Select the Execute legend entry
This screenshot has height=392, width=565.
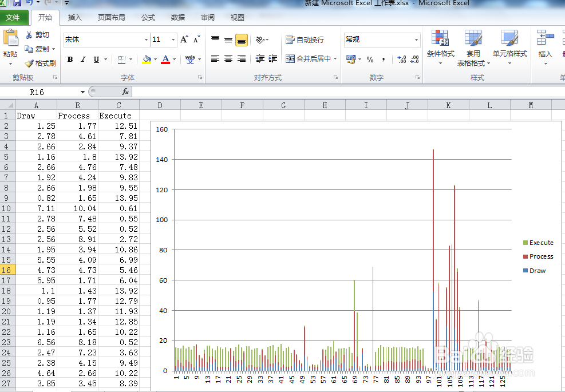(538, 243)
